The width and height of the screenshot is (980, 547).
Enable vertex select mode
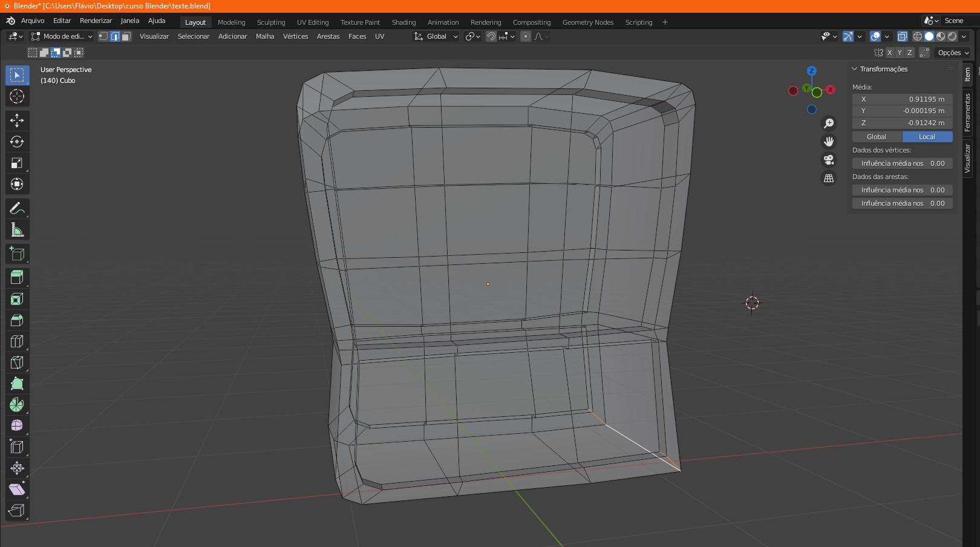(x=103, y=36)
